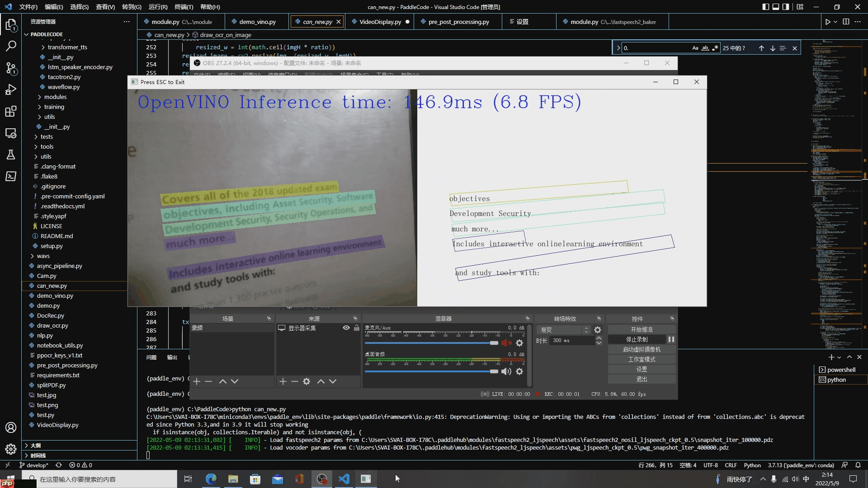868x488 pixels.
Task: Click the Run Python file play icon
Action: [x=827, y=22]
